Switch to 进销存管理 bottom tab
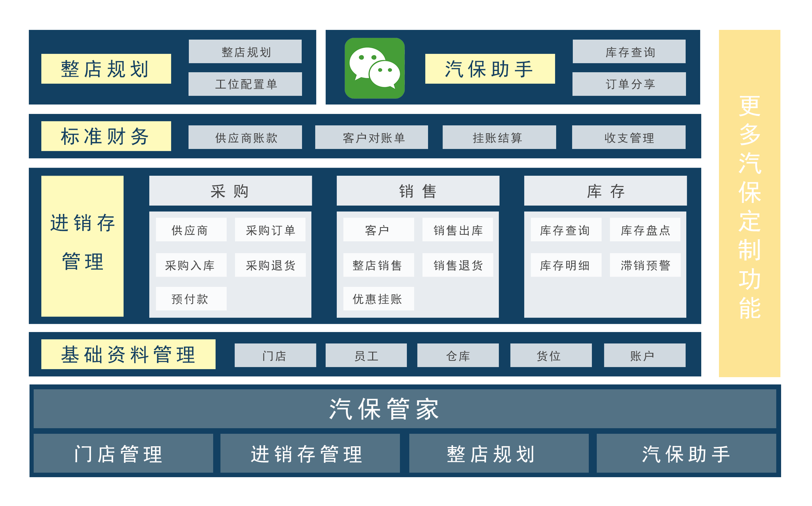Viewport: 812px width, 506px height. coord(310,453)
